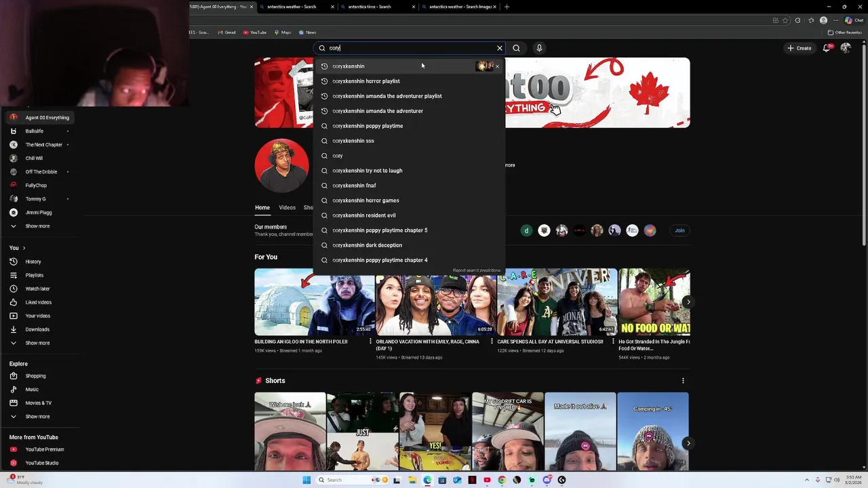
Task: Expand Show more under subscriptions list
Action: click(41, 226)
